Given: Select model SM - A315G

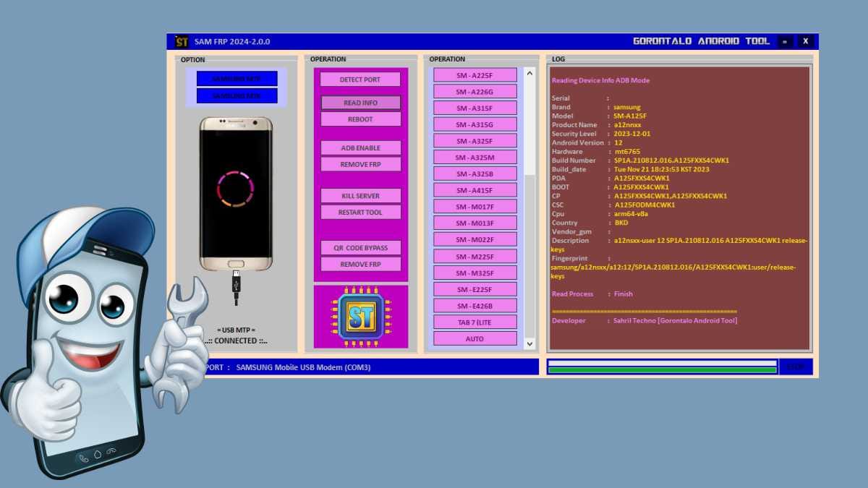Looking at the screenshot, I should [x=475, y=124].
